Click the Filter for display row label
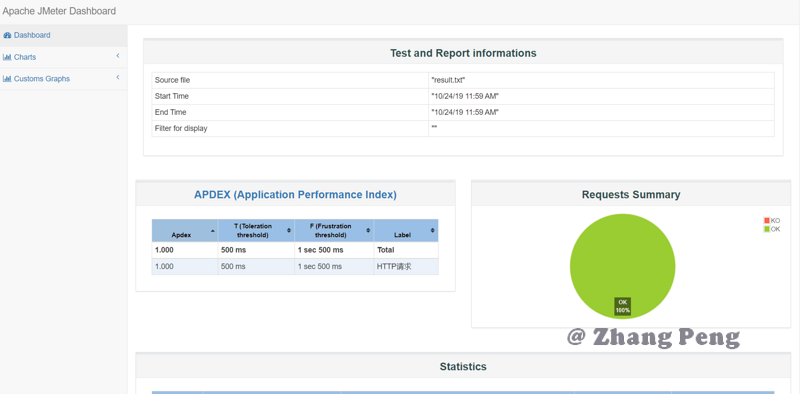The image size is (800, 394). (x=181, y=129)
